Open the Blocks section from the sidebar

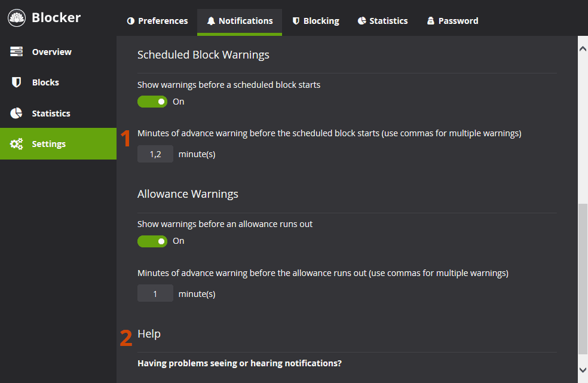tap(45, 82)
